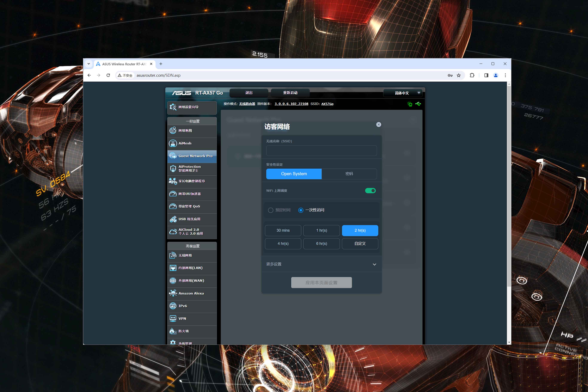This screenshot has width=588, height=392.
Task: Close the guest network dialog with X
Action: pyautogui.click(x=379, y=124)
